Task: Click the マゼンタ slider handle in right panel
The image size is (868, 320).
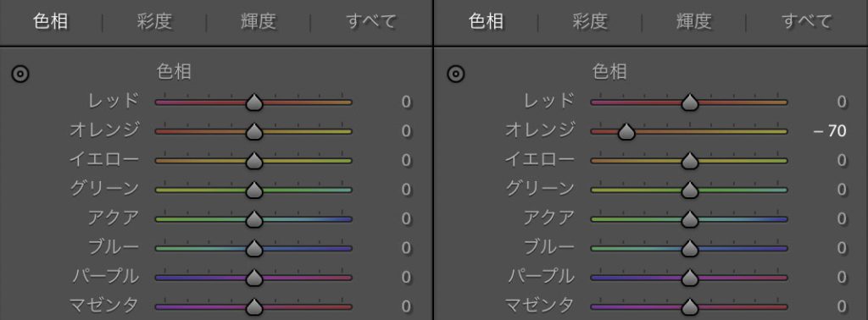Action: (x=690, y=306)
